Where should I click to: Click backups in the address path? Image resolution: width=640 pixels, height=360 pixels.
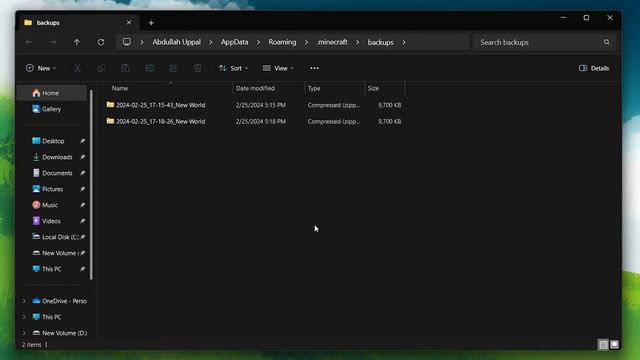[x=380, y=42]
